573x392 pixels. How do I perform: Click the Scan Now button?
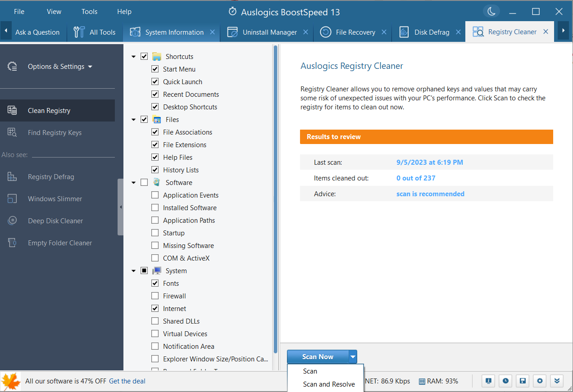pos(318,357)
